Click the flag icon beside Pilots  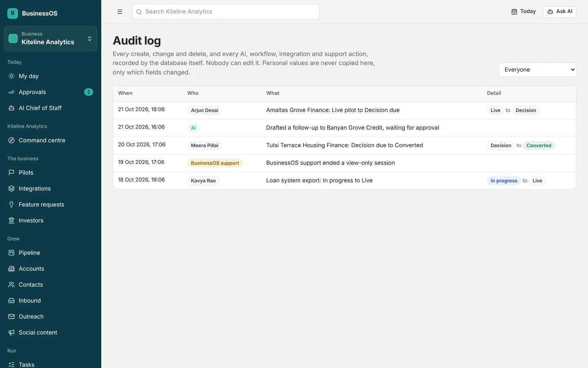point(11,173)
